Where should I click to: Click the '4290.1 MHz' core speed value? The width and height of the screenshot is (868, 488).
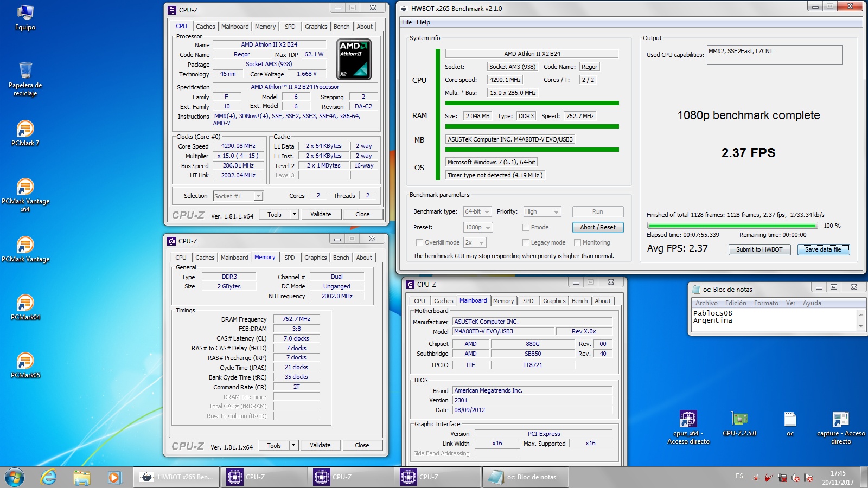[505, 80]
